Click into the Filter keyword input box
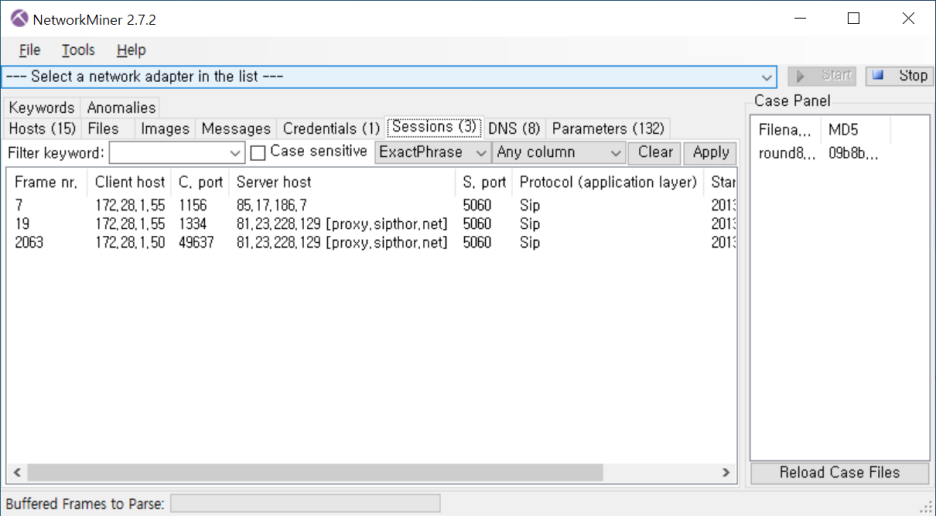This screenshot has height=516, width=936. coord(168,153)
